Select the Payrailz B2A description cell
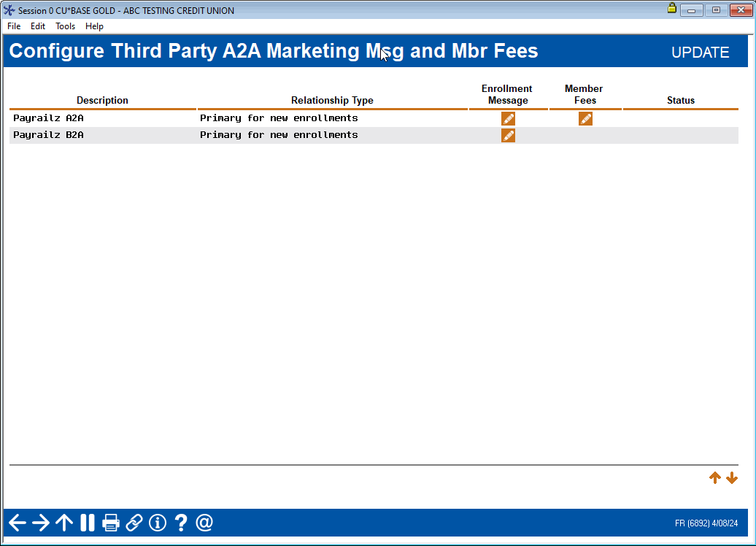Viewport: 756px width, 546px height. coord(48,135)
